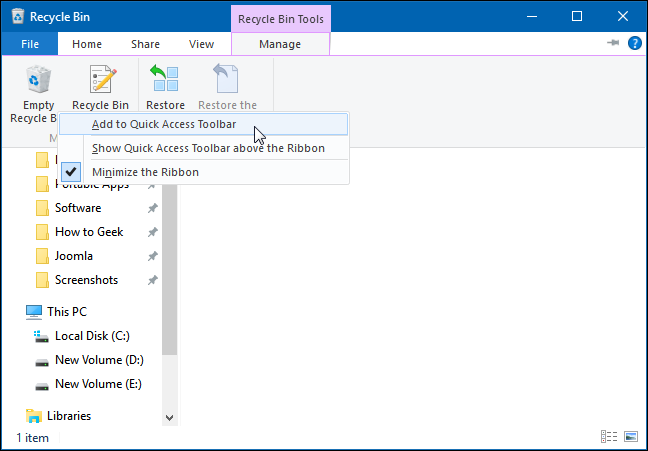Open Recycle Bin properties ribbon icon

click(102, 79)
